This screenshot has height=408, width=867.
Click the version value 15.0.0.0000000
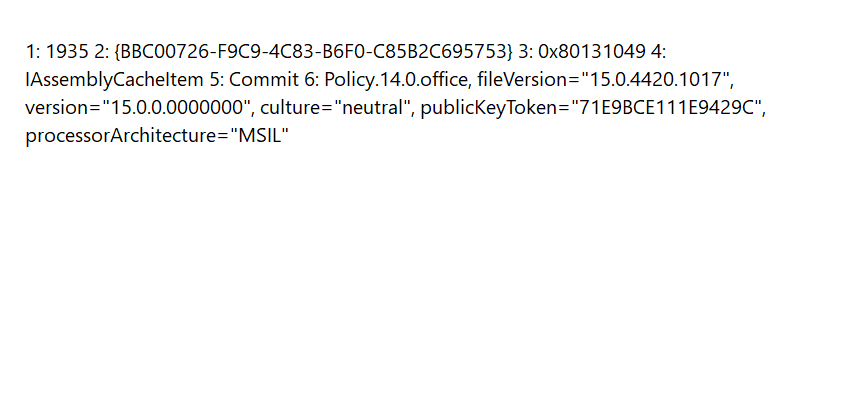pyautogui.click(x=177, y=108)
